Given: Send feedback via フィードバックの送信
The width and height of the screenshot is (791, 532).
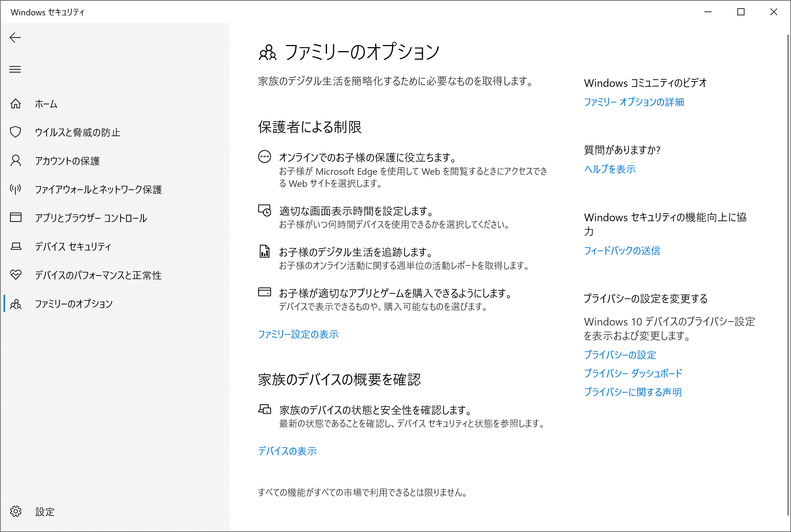Looking at the screenshot, I should tap(622, 251).
